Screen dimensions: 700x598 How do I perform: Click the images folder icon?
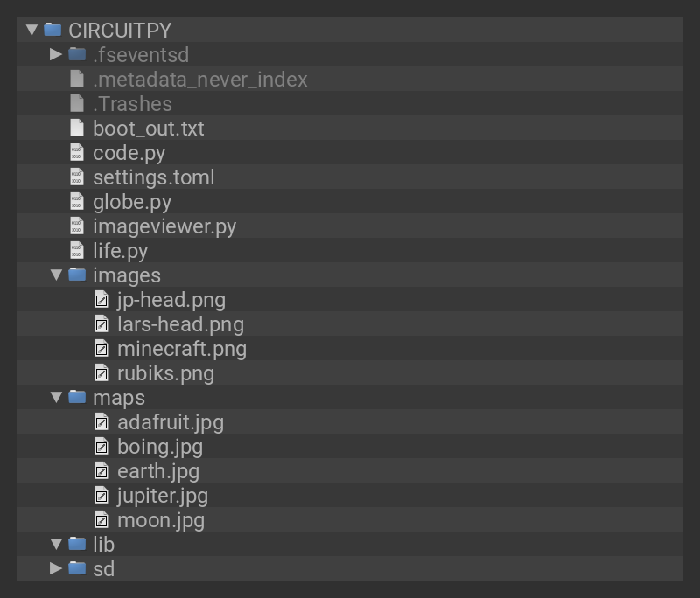(78, 275)
